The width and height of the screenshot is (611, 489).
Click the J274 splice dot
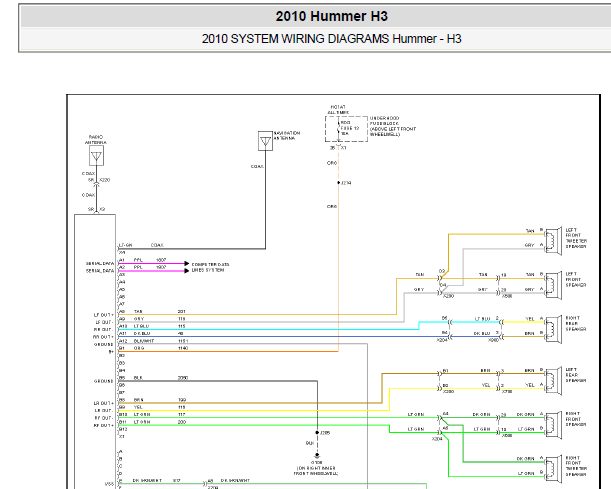coord(338,183)
